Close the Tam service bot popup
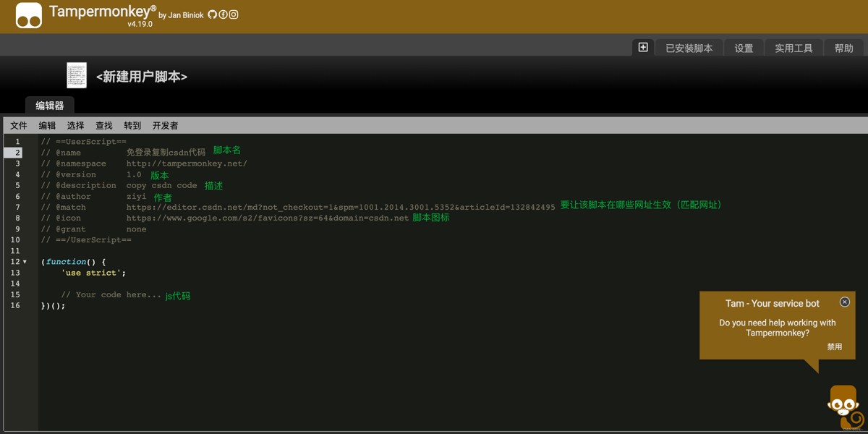This screenshot has width=868, height=434. (844, 302)
